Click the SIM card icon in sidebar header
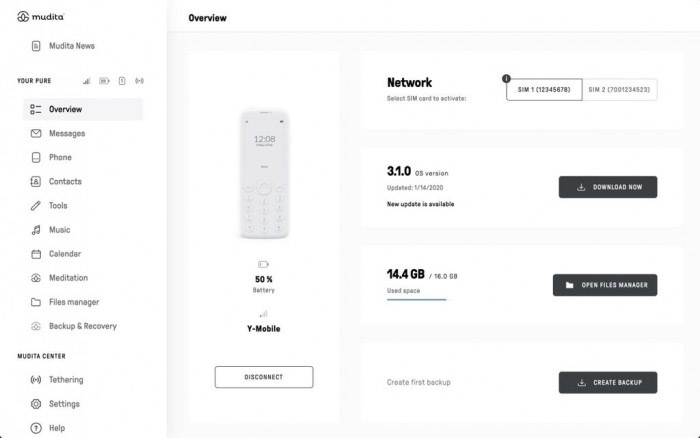The image size is (700, 438). coord(121,81)
